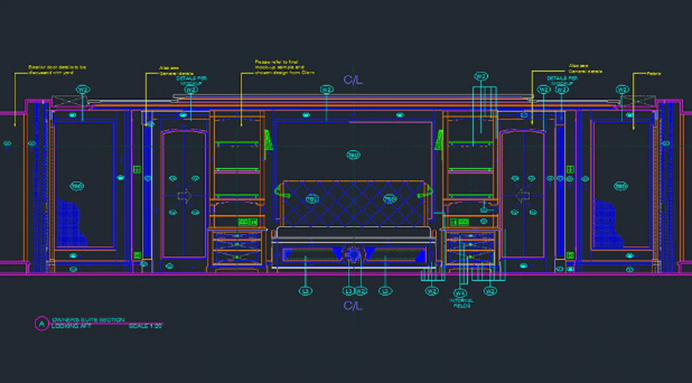Click the circled A section marker

(42, 323)
